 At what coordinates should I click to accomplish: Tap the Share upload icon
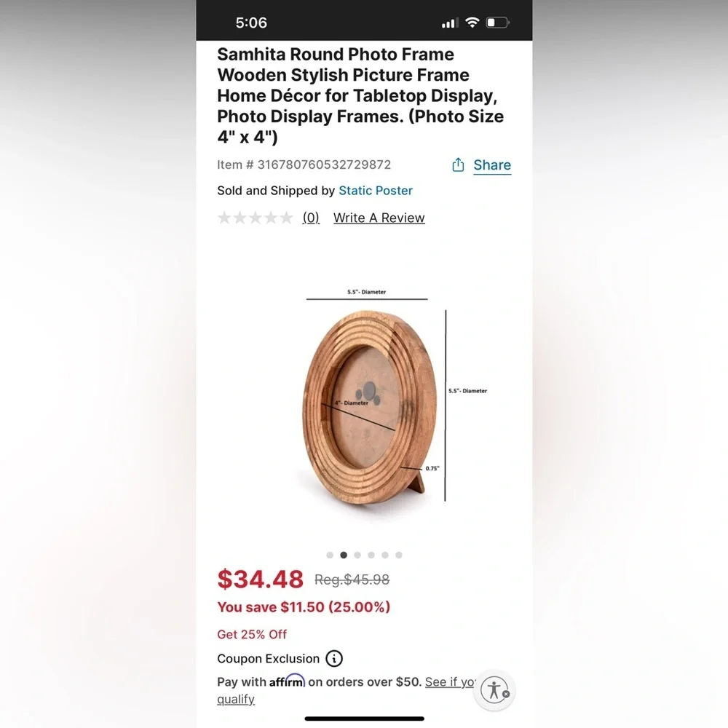(458, 165)
